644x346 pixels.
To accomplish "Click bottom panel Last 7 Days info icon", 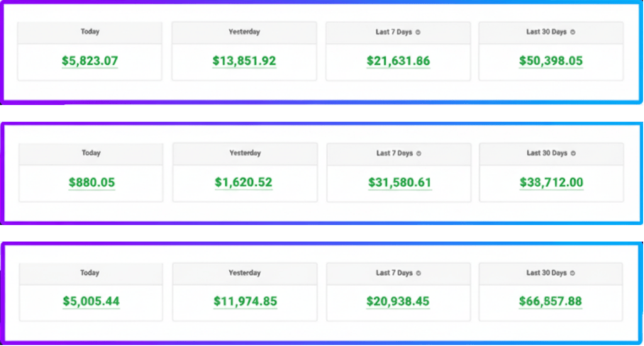I will (x=418, y=273).
